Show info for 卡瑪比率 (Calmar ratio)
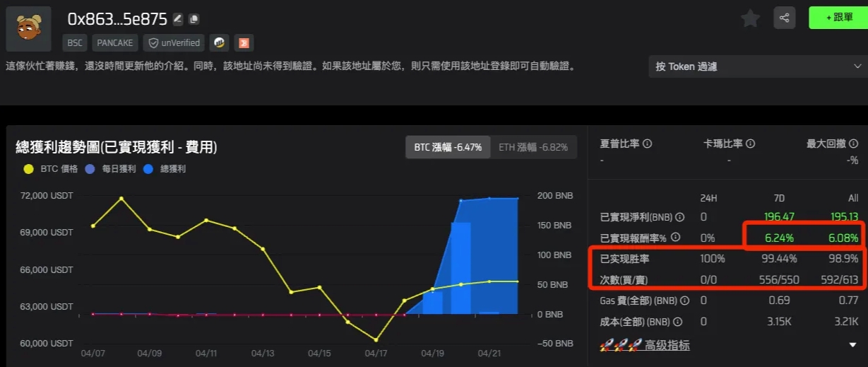The image size is (868, 367). coord(750,144)
